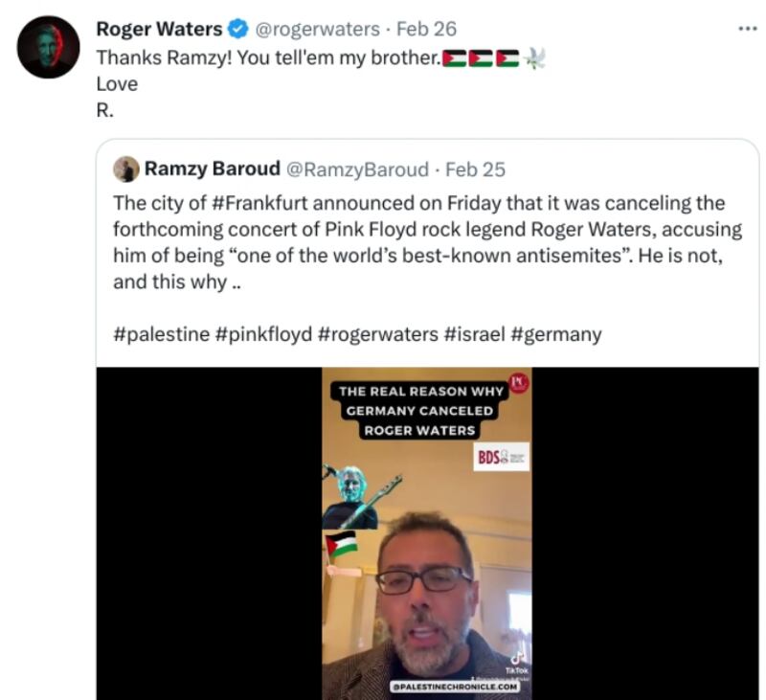
Task: Click the blue verified badge
Action: tap(238, 30)
